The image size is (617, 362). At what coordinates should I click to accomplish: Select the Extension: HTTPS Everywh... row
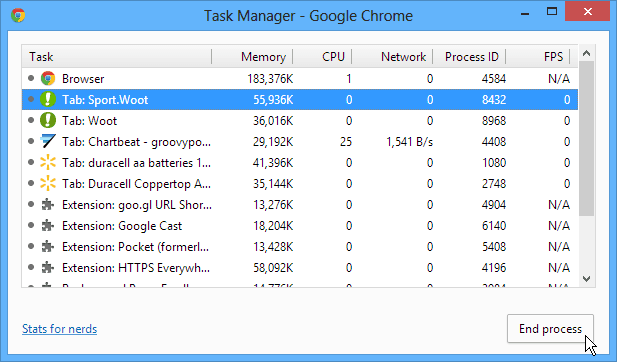coord(300,268)
